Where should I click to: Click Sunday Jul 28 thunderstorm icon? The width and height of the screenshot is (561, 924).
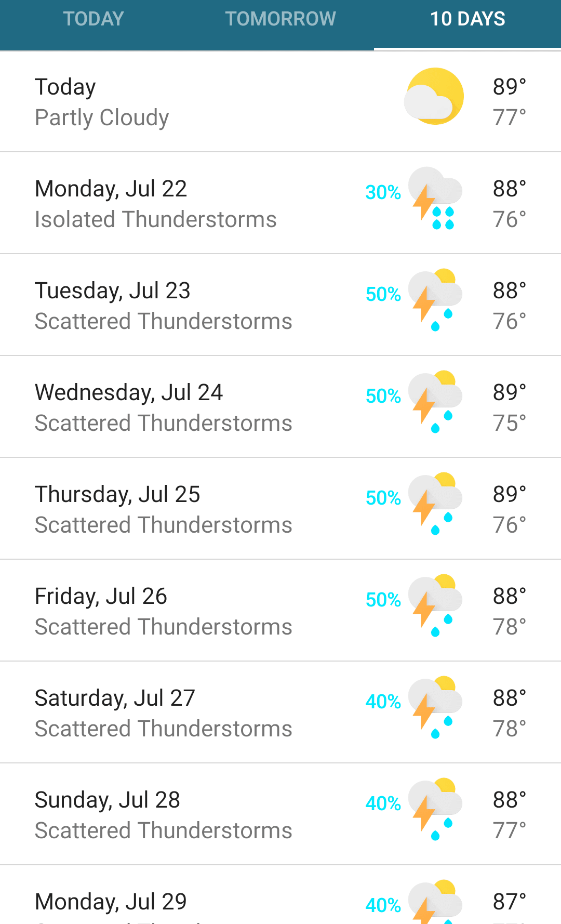435,810
